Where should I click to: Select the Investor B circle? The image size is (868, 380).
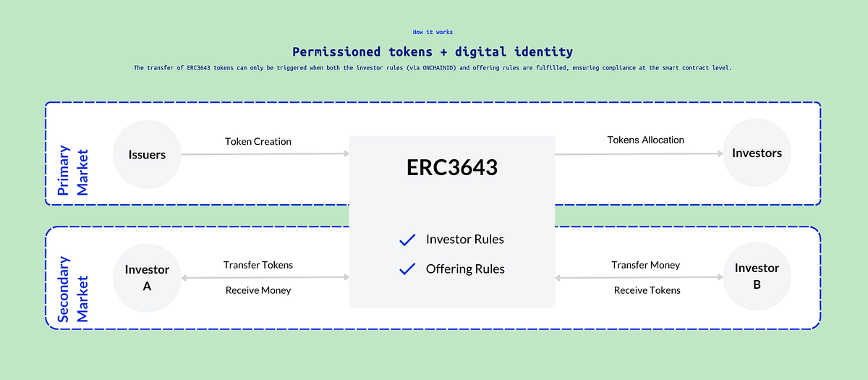point(757,276)
